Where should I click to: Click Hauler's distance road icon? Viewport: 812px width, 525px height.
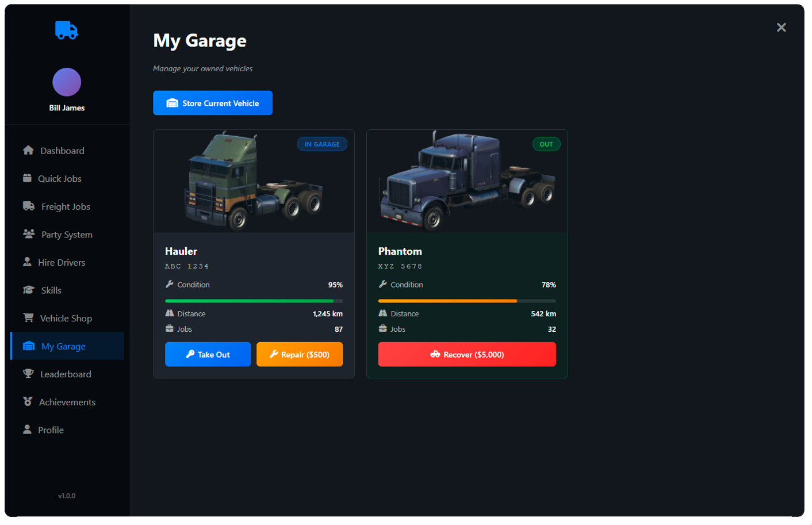click(x=169, y=313)
